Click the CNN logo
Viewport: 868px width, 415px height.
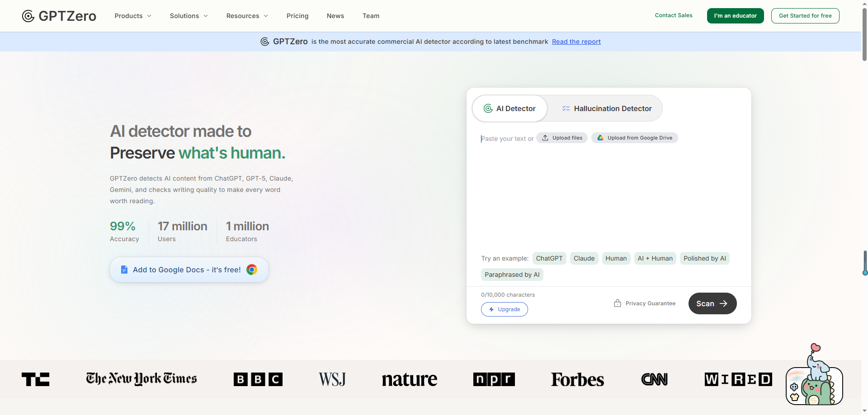point(654,379)
